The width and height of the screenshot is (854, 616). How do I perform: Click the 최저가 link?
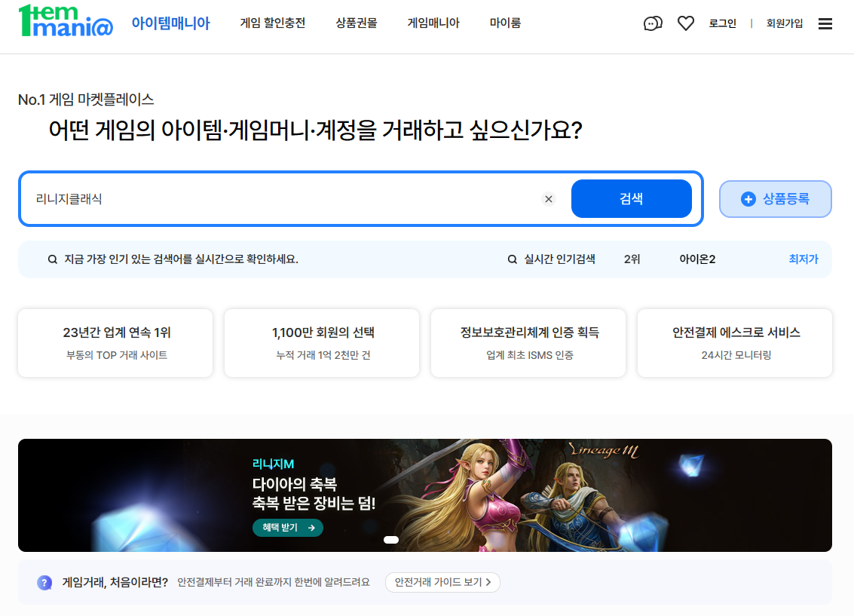tap(803, 259)
